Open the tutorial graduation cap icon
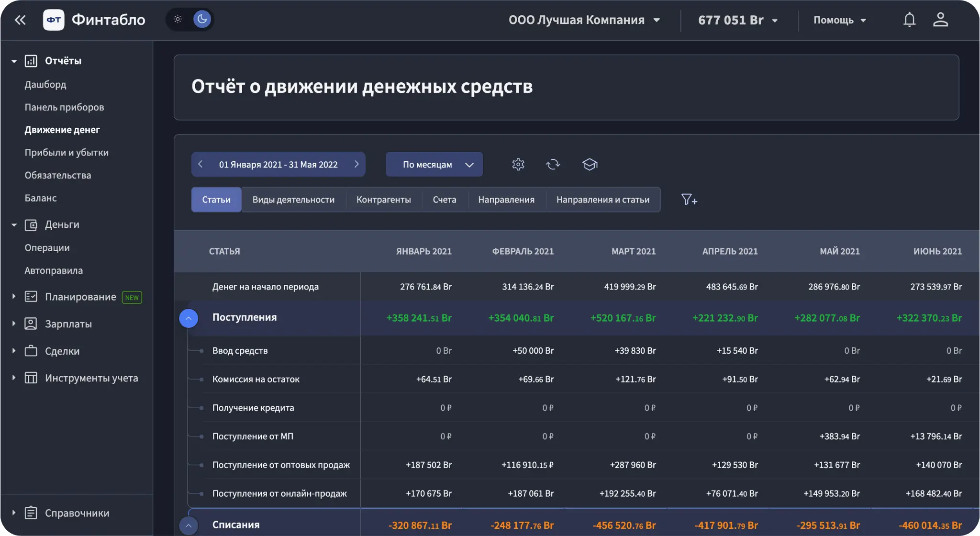The width and height of the screenshot is (980, 536). [x=590, y=165]
